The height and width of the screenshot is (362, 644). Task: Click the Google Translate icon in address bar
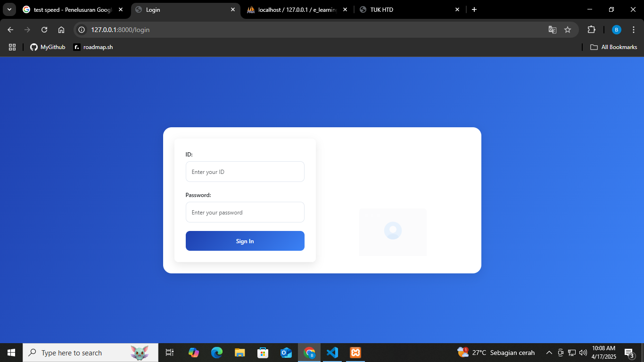coord(552,30)
